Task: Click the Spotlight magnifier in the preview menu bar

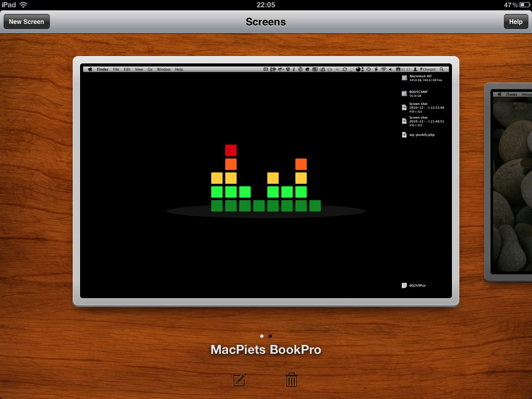Action: [442, 69]
